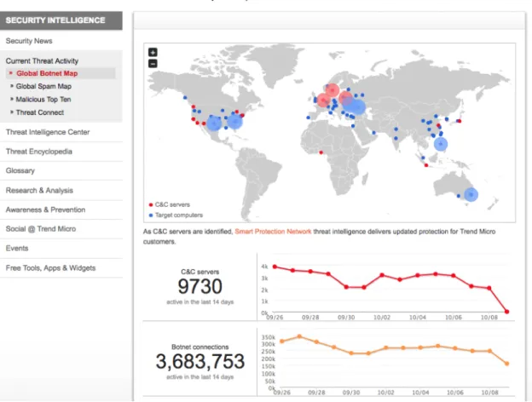Click the Botnet connections label above the count
This screenshot has height=402, width=532.
(199, 347)
